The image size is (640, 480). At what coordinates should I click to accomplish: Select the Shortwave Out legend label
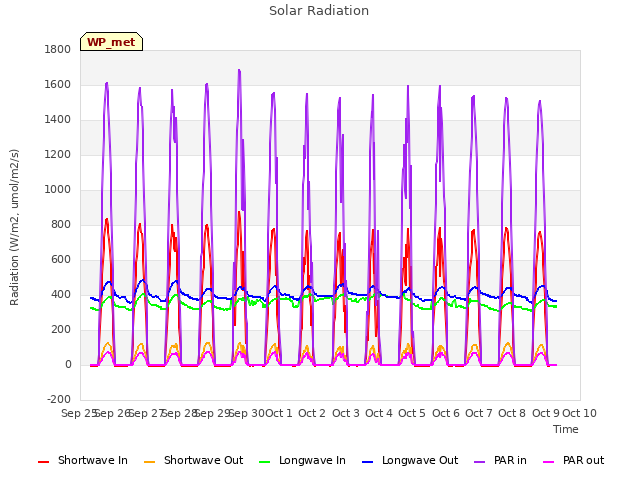pyautogui.click(x=203, y=460)
